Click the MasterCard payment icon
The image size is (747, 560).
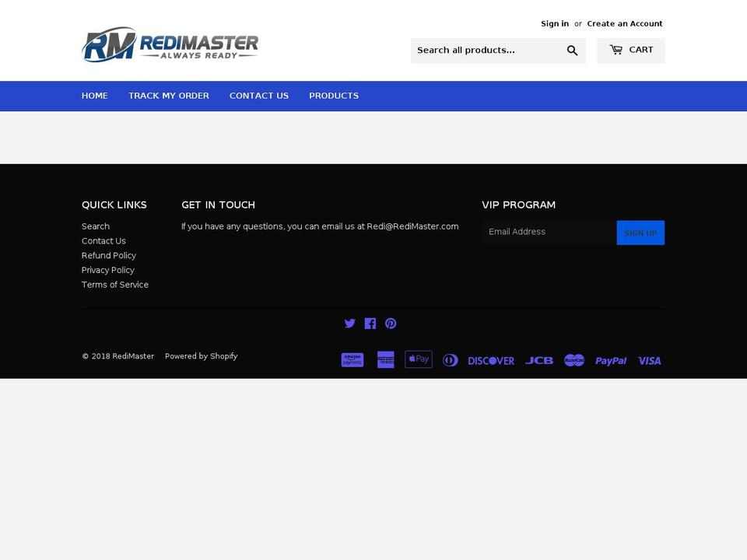[x=574, y=360]
